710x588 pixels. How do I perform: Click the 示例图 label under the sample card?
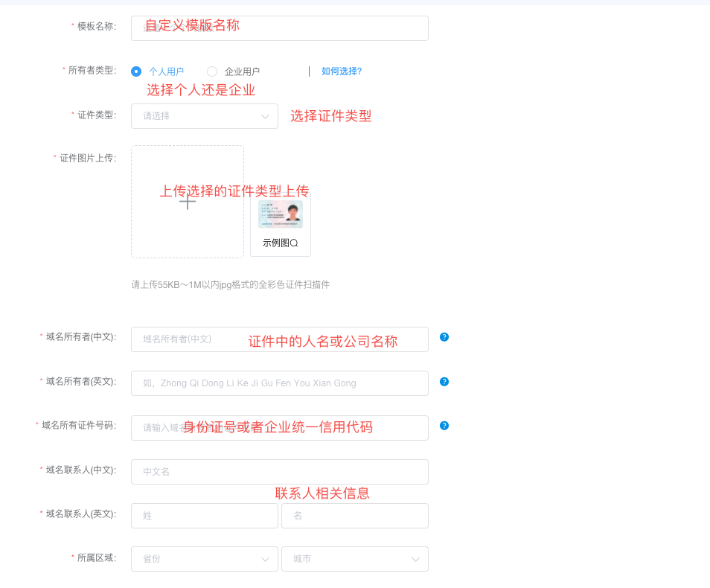pos(275,243)
